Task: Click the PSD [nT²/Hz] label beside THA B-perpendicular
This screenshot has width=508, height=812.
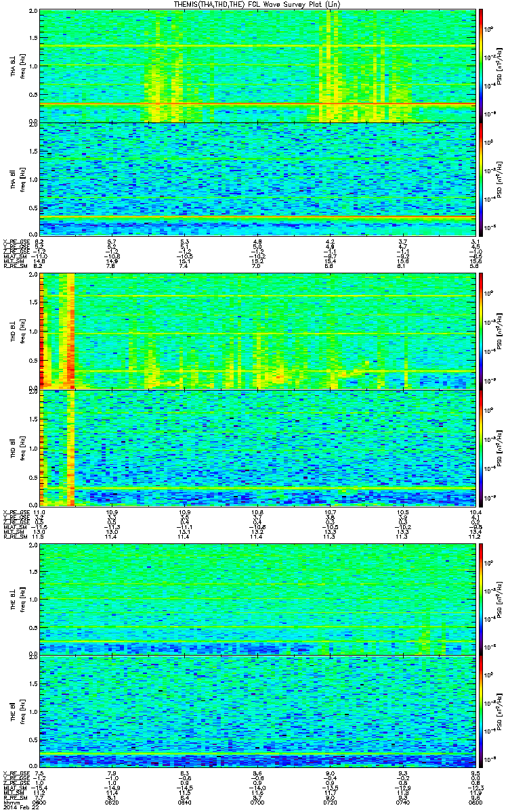Action: [500, 66]
